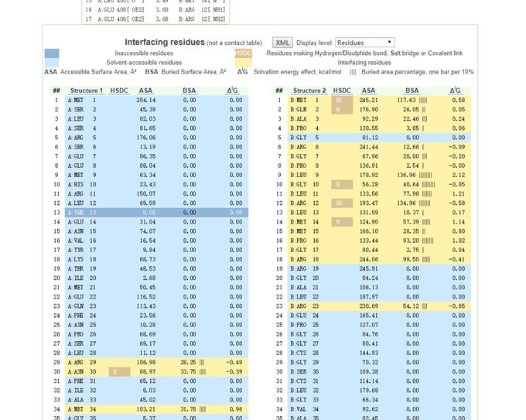Click ASA header in the Structure 1 table
Image resolution: width=526 pixels, height=420 pixels.
coord(145,90)
